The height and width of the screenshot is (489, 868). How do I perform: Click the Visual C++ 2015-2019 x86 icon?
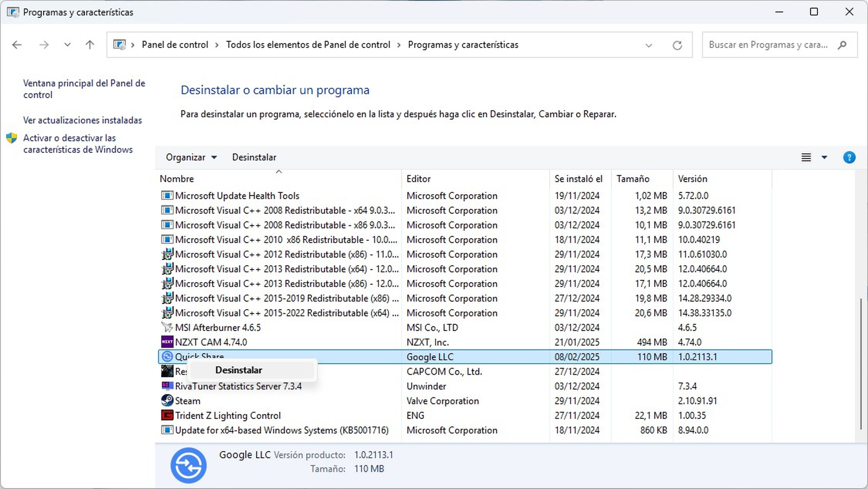point(167,298)
